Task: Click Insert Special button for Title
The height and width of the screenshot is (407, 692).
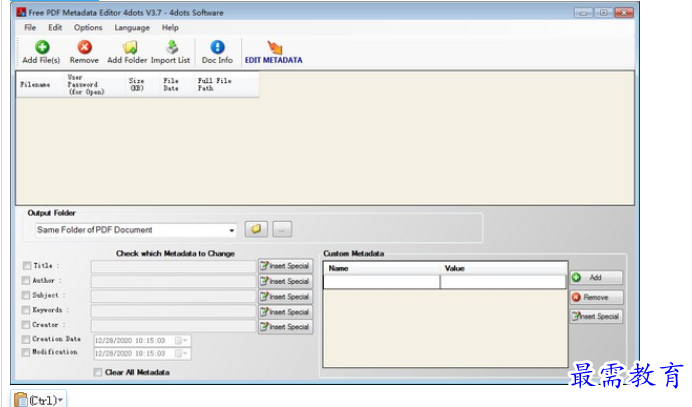Action: click(286, 266)
